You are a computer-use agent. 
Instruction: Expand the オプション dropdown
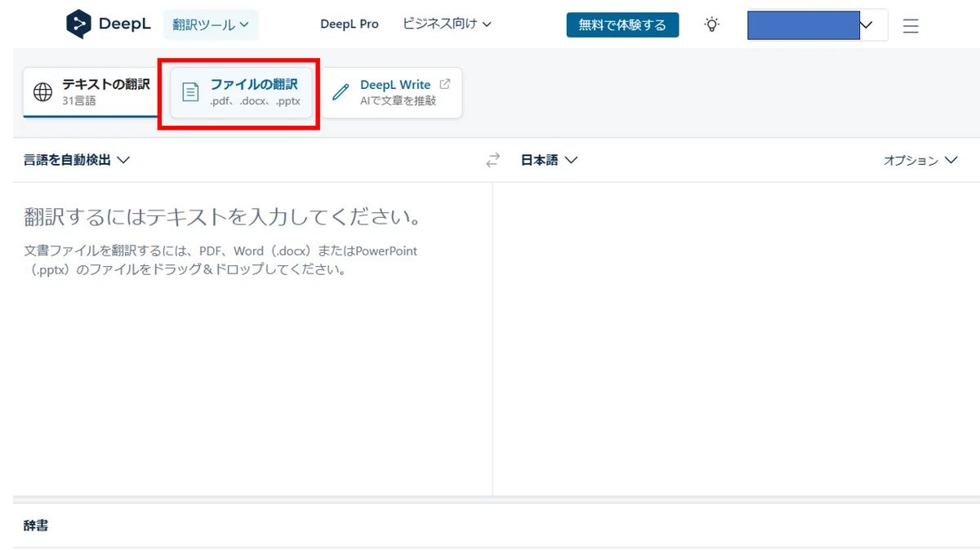pos(920,160)
